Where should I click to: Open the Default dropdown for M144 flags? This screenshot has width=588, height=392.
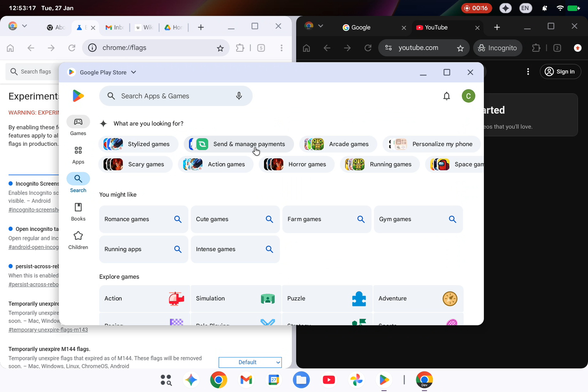[x=250, y=362]
